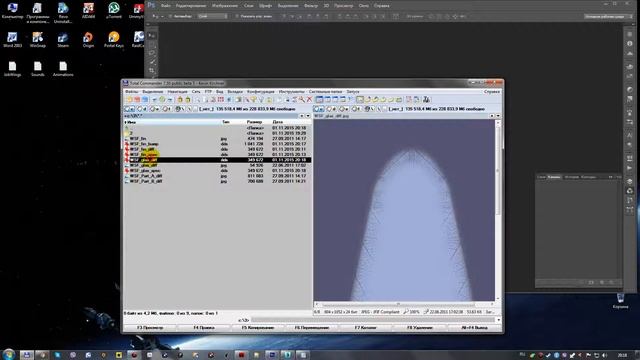This screenshot has width=640, height=360.
Task: Open Фильтр menu in Photoshop
Action: pyautogui.click(x=311, y=6)
